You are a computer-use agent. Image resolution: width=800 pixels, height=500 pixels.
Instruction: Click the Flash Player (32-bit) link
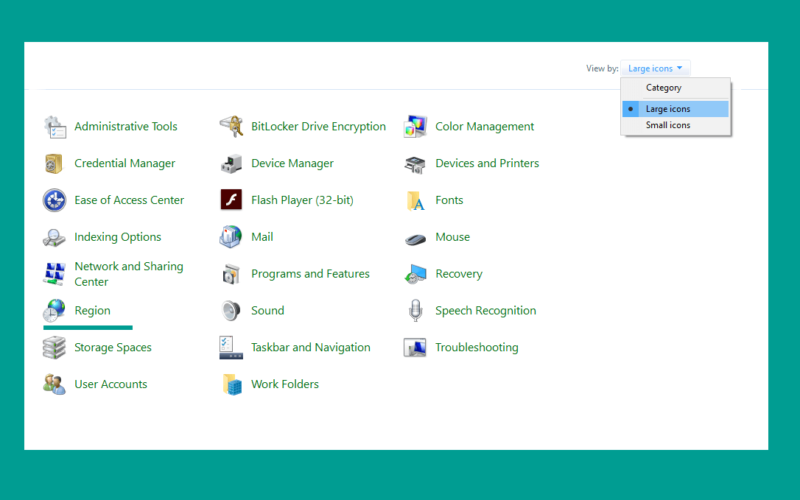(302, 200)
